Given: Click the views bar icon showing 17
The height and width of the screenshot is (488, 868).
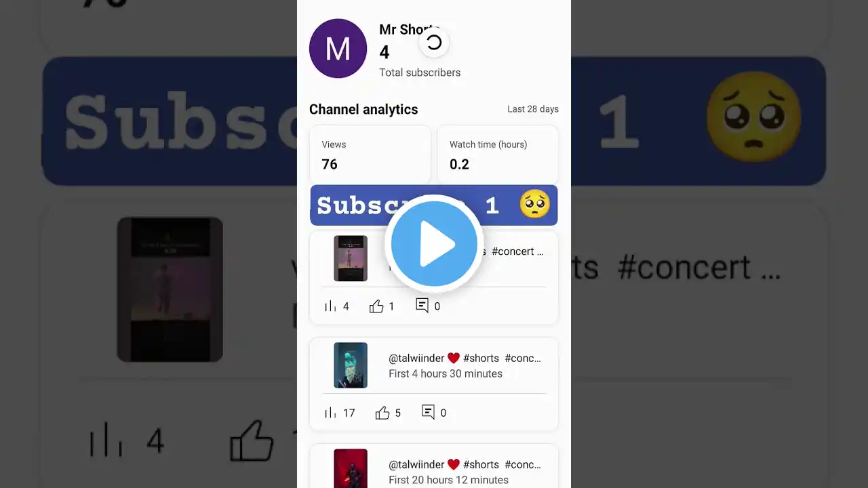Looking at the screenshot, I should (x=330, y=413).
